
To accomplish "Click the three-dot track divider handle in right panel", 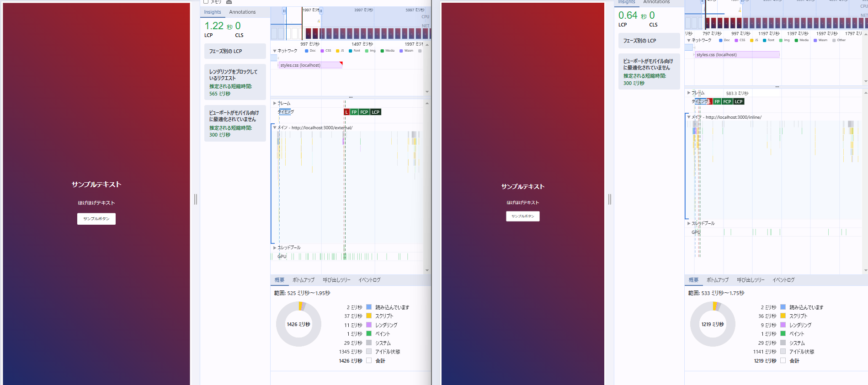I will tap(777, 87).
